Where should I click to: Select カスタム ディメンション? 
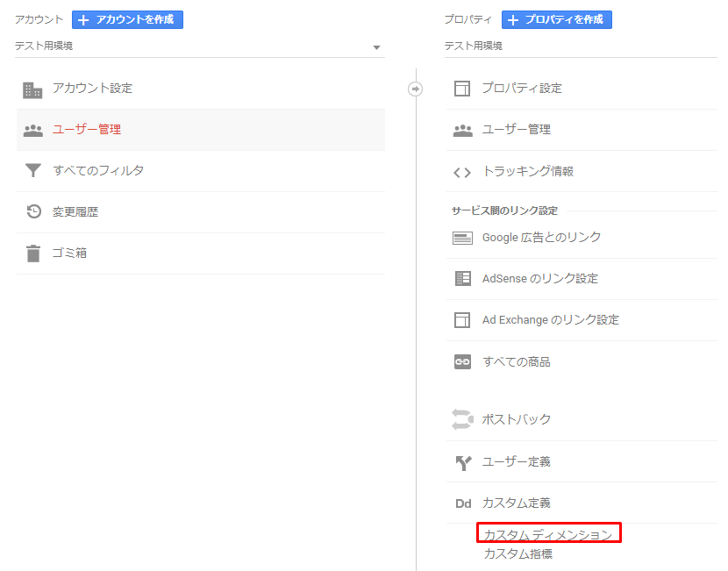548,535
